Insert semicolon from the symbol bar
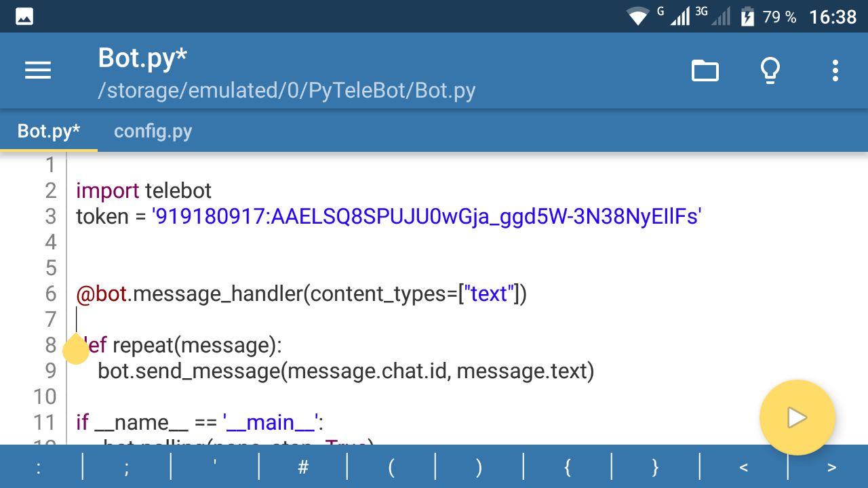The width and height of the screenshot is (868, 488). coord(127,467)
